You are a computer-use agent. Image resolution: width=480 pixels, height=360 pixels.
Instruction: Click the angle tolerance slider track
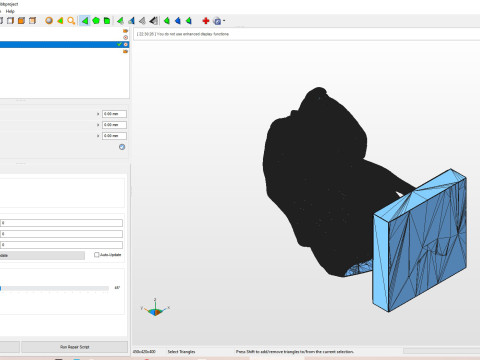pos(54,288)
